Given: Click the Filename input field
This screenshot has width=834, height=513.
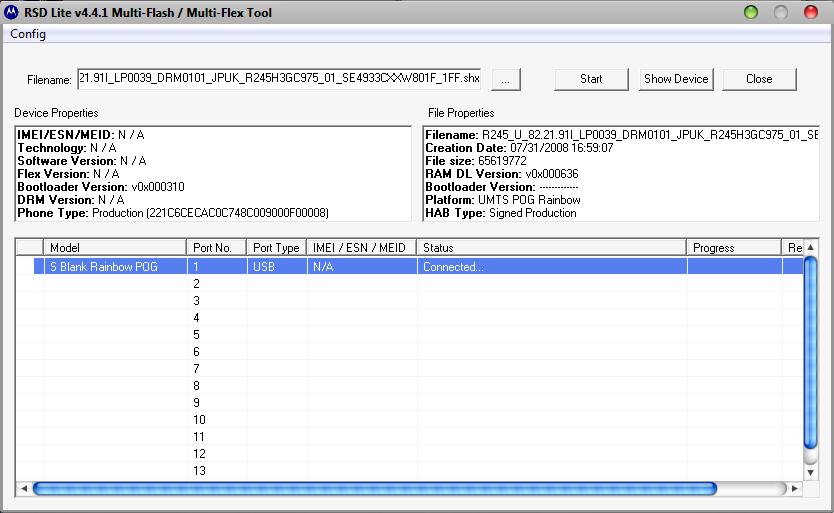Looking at the screenshot, I should 279,78.
